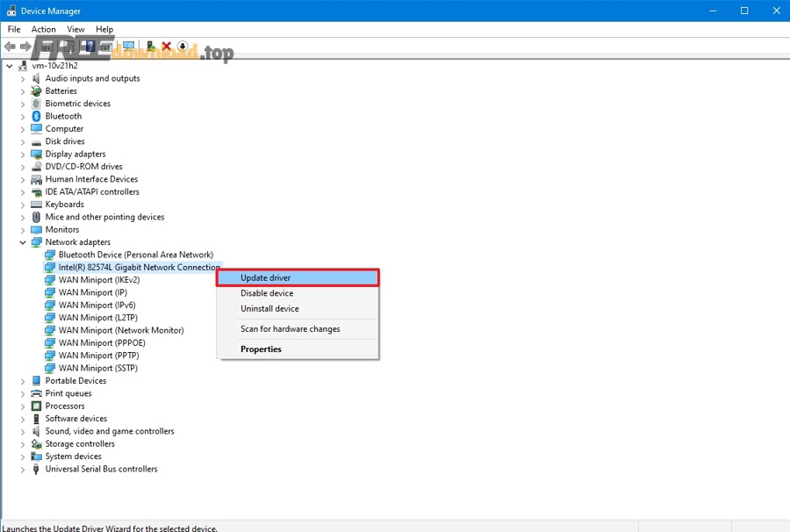790x532 pixels.
Task: Select WAN Miniport (IP) adapter
Action: [93, 292]
